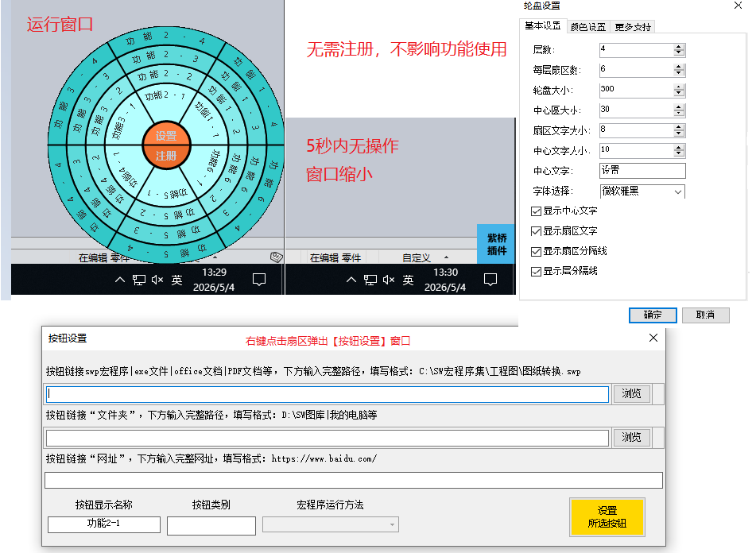Image resolution: width=756 pixels, height=553 pixels.
Task: Click the 轮盘大小 value field showing 300
Action: [637, 90]
